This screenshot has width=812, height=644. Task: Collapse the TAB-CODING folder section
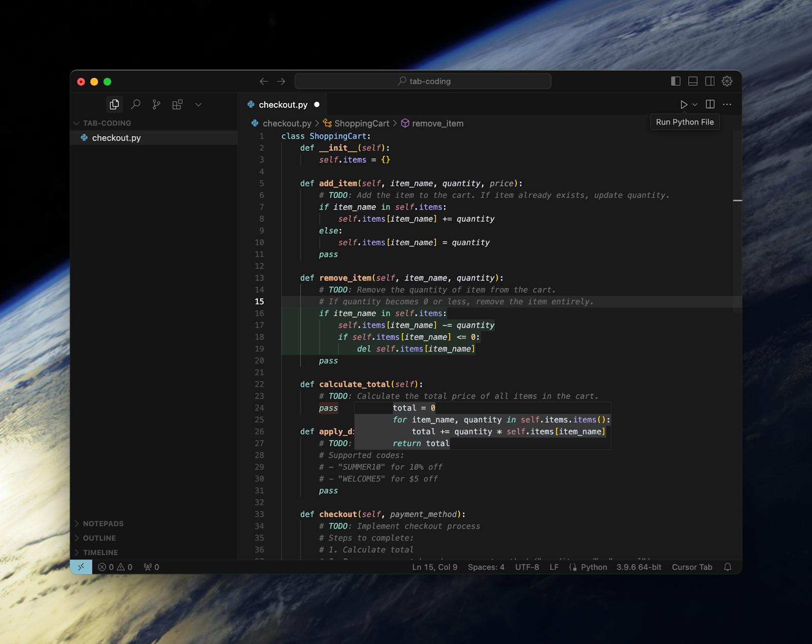[x=107, y=123]
